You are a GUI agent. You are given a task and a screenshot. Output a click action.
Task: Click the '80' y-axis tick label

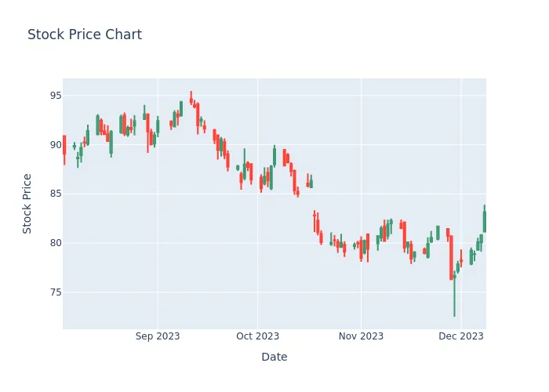[x=56, y=243]
